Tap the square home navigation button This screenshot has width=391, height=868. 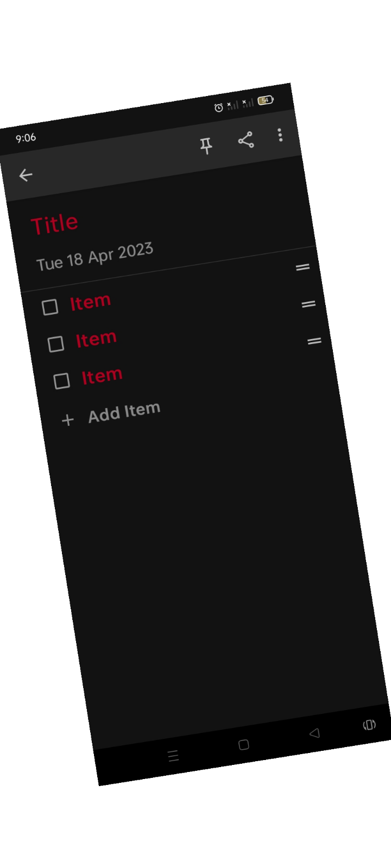(244, 745)
